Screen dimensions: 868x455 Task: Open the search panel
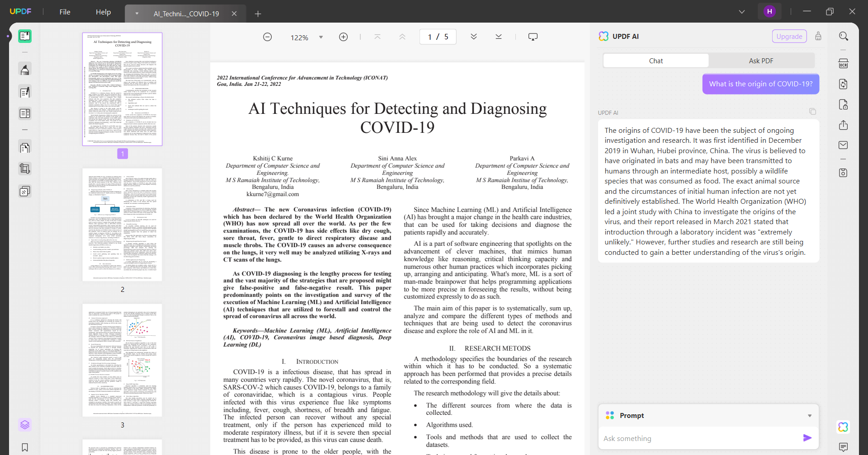click(x=844, y=36)
